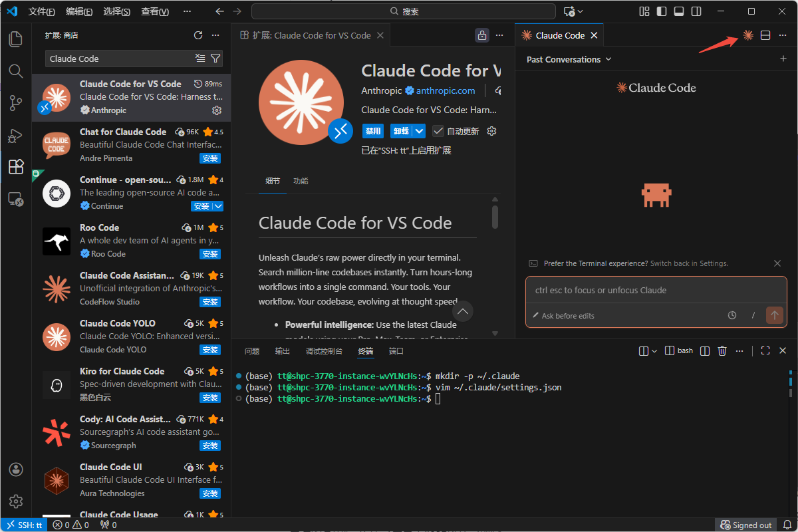Image resolution: width=798 pixels, height=532 pixels.
Task: Open the extensions filter menu
Action: pos(215,59)
